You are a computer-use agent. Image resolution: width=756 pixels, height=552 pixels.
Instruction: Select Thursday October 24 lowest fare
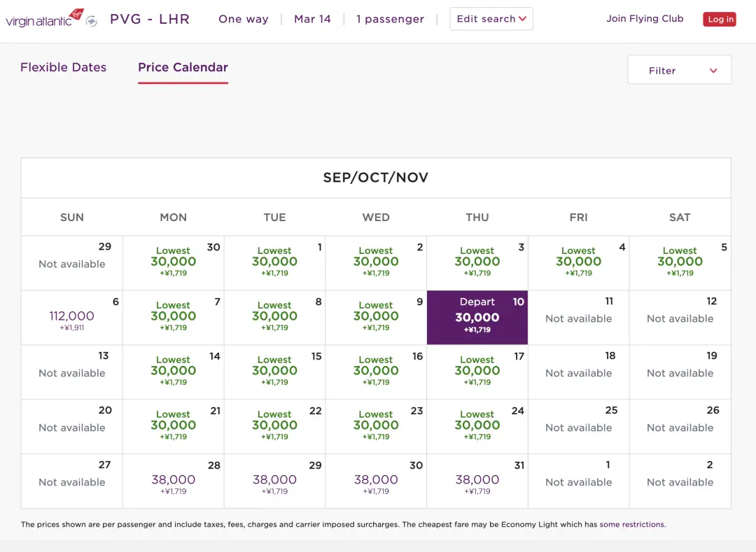point(477,426)
